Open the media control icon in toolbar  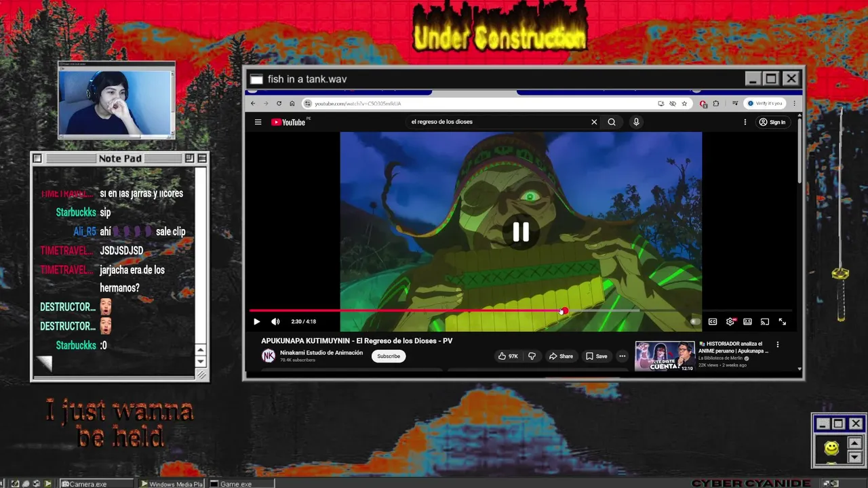[735, 104]
